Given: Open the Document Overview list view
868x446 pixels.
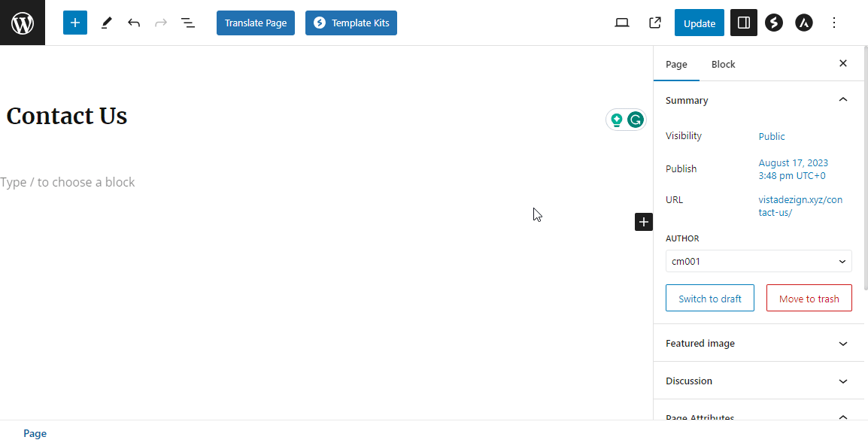Looking at the screenshot, I should pos(188,23).
